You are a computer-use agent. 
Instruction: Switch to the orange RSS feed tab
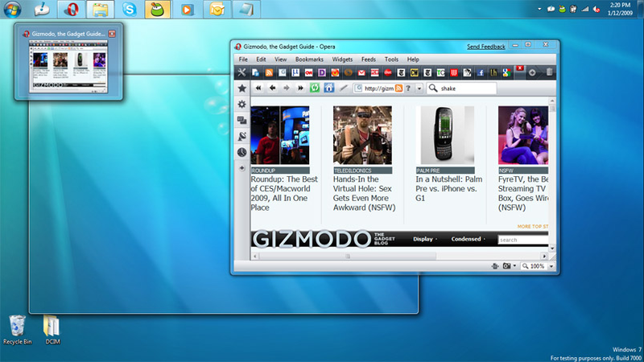point(269,72)
